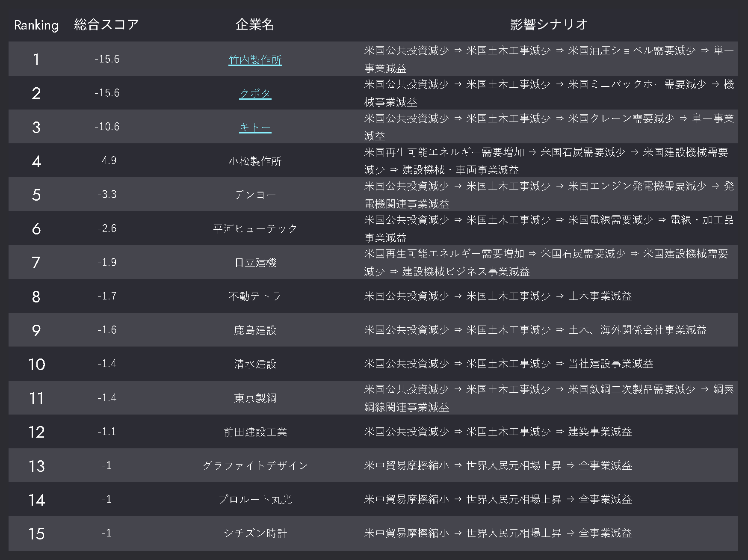Image resolution: width=748 pixels, height=560 pixels.
Task: Click score -1.4 in 東京製綱 row
Action: (107, 398)
